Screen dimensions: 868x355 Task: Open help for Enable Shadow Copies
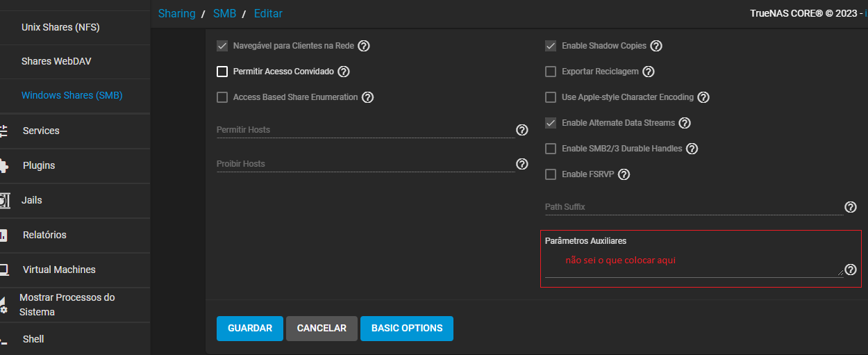coord(656,46)
